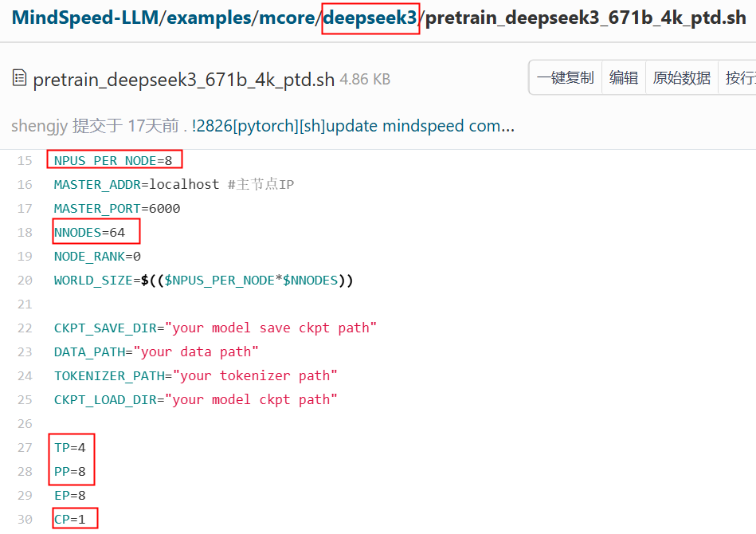Click the NPUS_PER_NODE=8 code line

[x=113, y=161]
